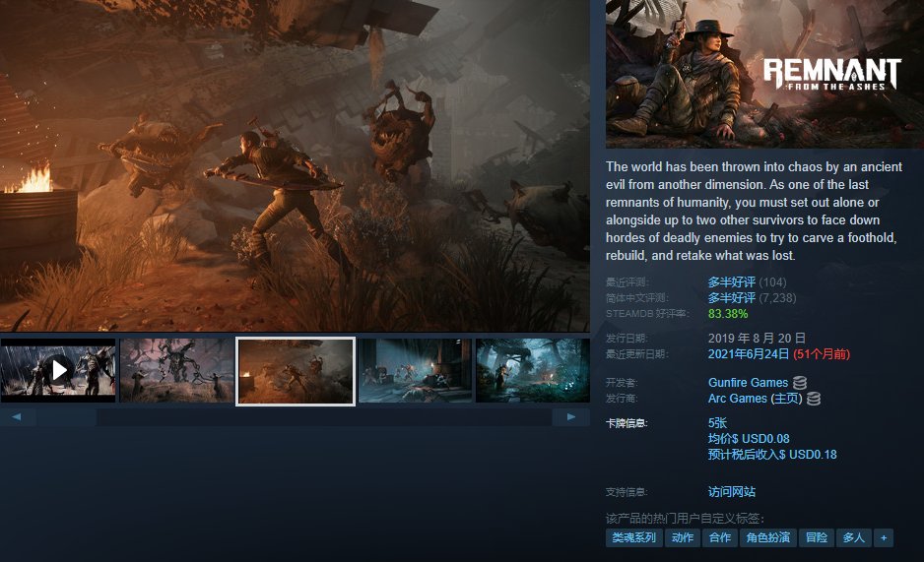Click database icon beside Arc Games
Viewport: 924px width, 562px height.
tap(814, 399)
